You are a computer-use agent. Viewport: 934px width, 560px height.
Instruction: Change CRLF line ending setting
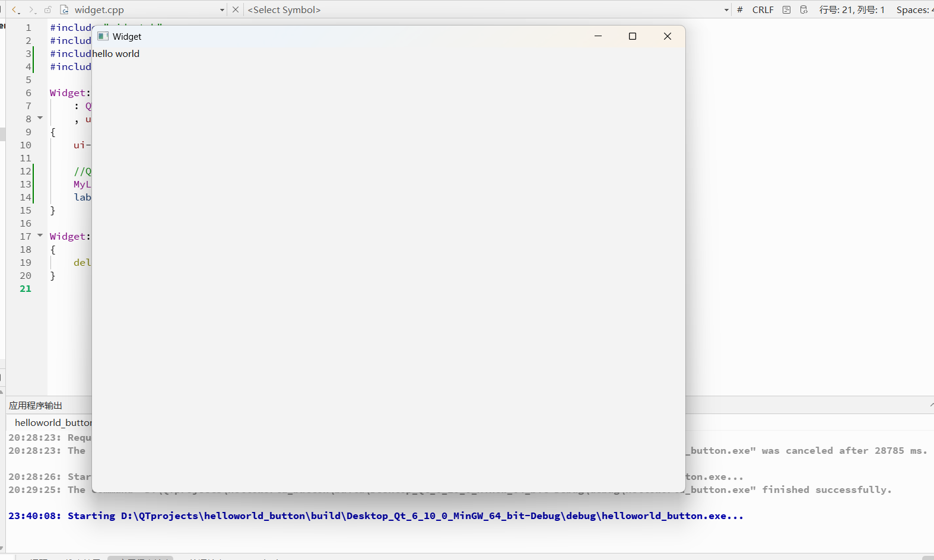click(763, 10)
